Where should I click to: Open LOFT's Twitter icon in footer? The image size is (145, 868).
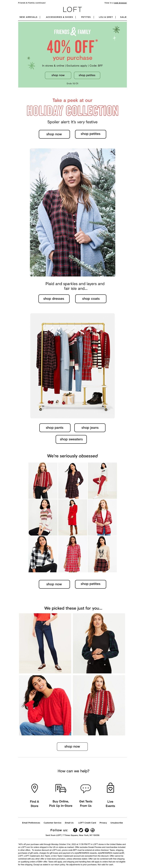coord(81,830)
